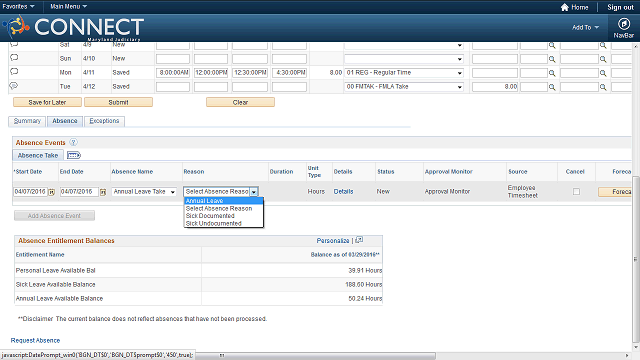This screenshot has width=640, height=360.
Task: Click second lookup magnifier in Tue 4/12 row
Action: pos(603,87)
